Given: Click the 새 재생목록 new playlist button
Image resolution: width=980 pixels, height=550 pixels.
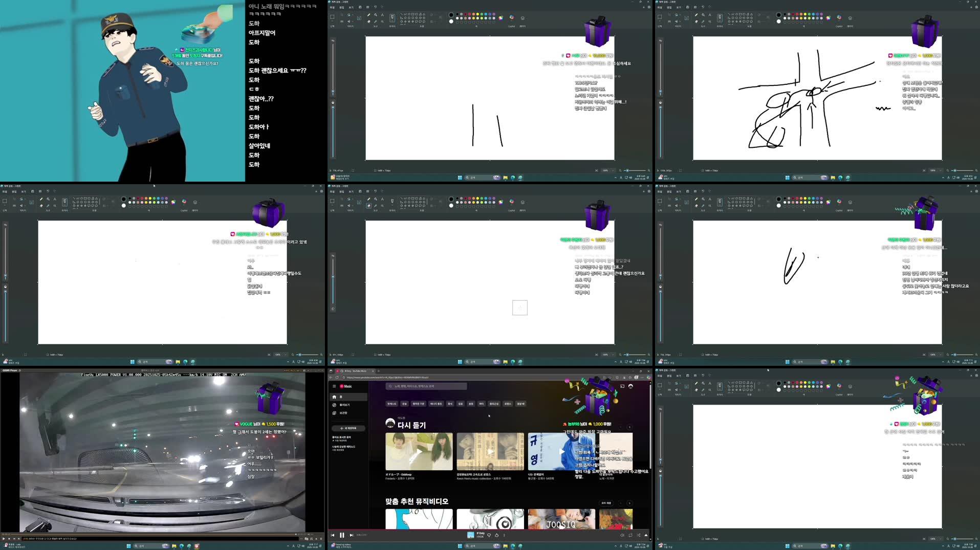Looking at the screenshot, I should [348, 428].
